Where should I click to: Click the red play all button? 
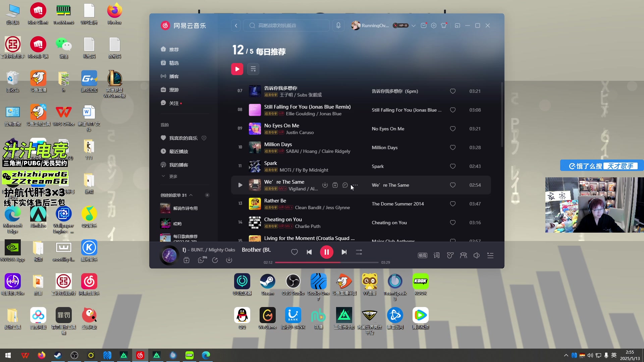(237, 69)
